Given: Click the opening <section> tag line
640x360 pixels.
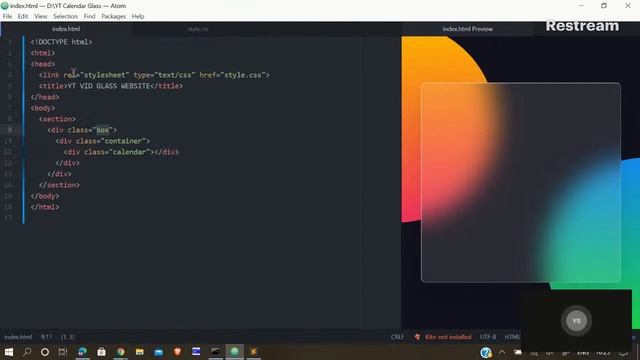Looking at the screenshot, I should (57, 119).
